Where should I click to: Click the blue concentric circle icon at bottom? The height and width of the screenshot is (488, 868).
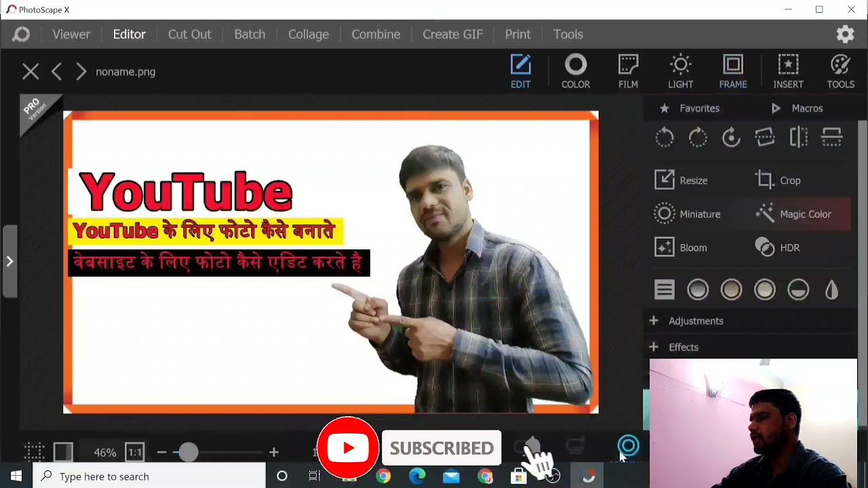coord(629,446)
